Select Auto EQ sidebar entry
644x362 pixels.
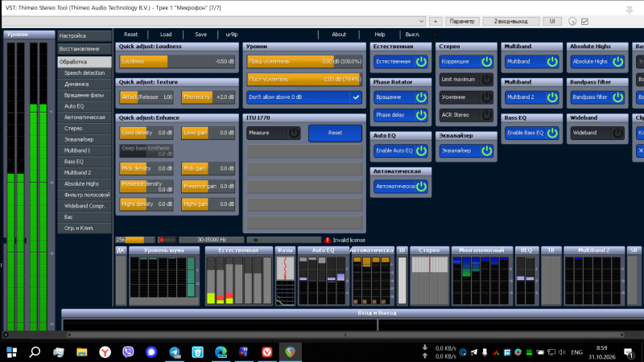85,106
